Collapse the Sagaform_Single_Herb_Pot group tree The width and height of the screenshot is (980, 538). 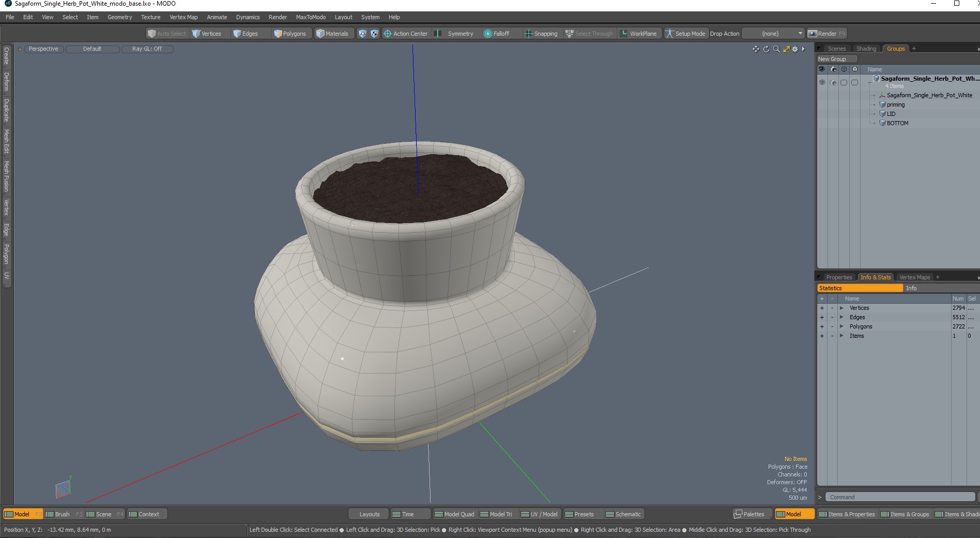tap(869, 83)
